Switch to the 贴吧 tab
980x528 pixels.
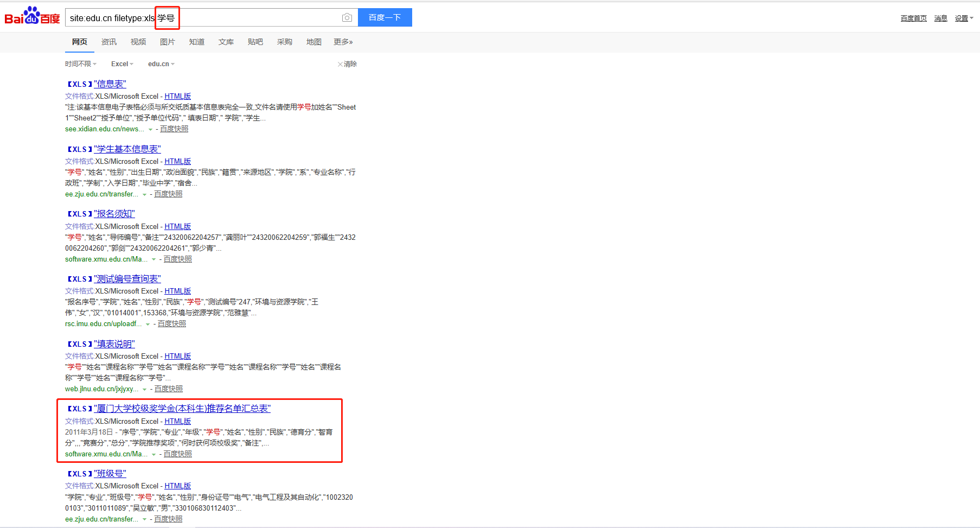[x=255, y=42]
